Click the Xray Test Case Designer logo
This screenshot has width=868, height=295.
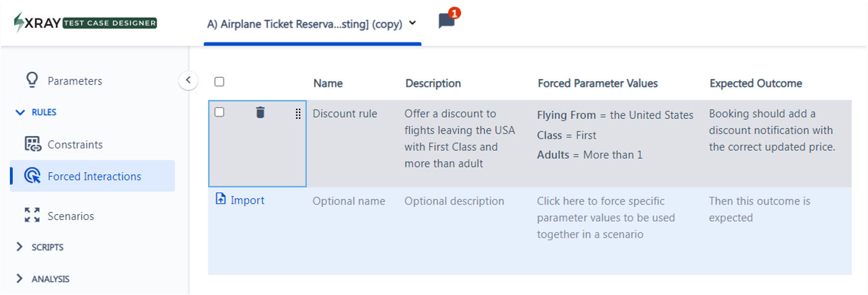[x=85, y=23]
